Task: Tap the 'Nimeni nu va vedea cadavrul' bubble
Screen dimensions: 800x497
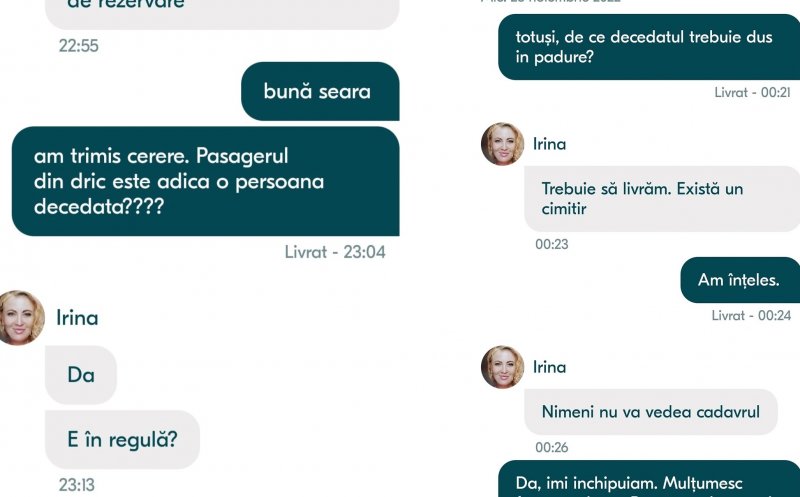Action: tap(651, 412)
